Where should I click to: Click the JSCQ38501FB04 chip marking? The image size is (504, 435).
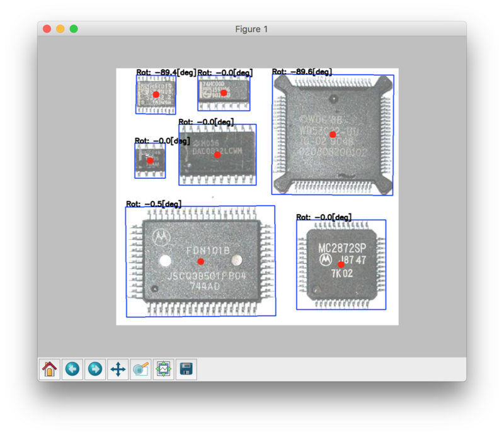[x=207, y=276]
